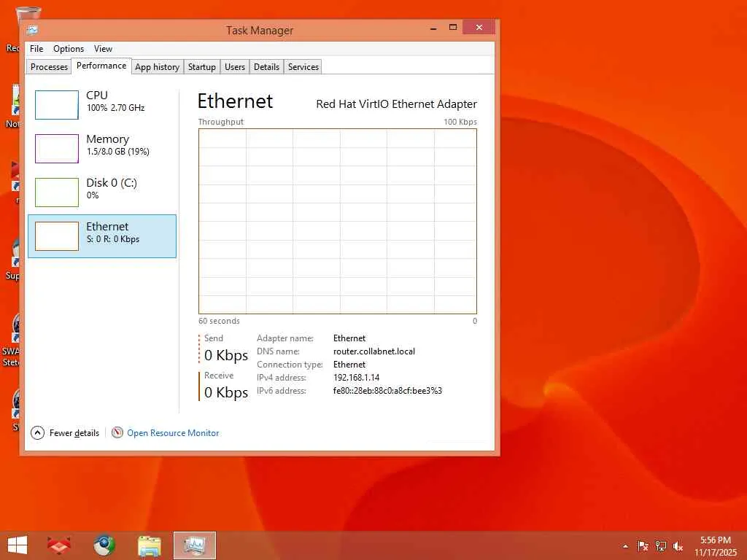747x560 pixels.
Task: Open the Processes tab
Action: click(x=49, y=66)
